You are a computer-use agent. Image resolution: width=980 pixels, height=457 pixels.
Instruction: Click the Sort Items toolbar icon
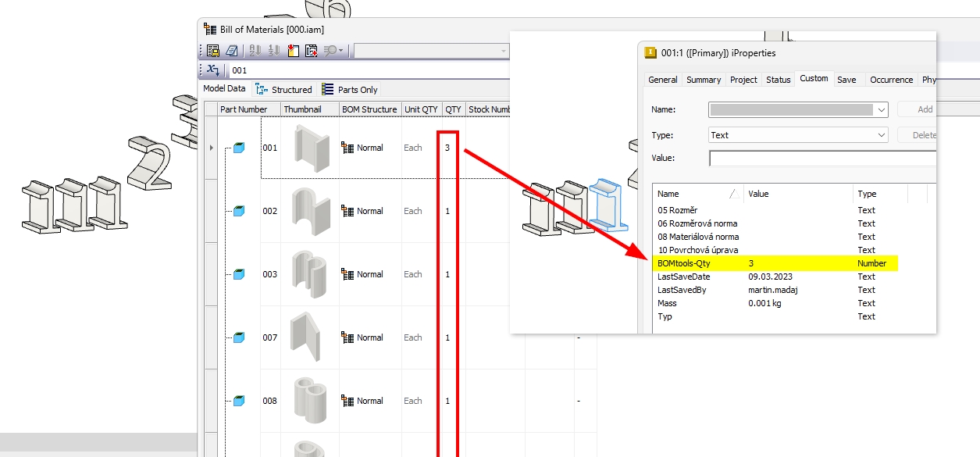[x=255, y=51]
